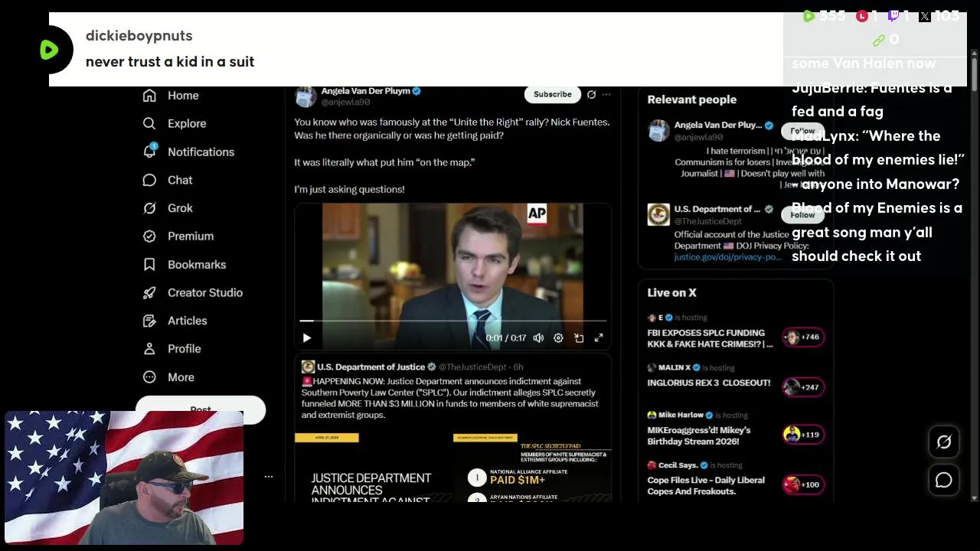Viewport: 980px width, 551px height.
Task: Open the Home icon in the X sidebar
Action: click(149, 96)
